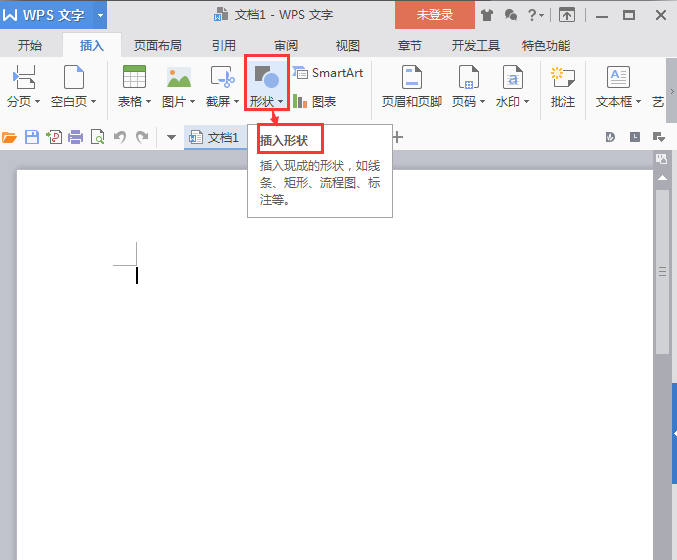Click in the document page area
Image resolution: width=677 pixels, height=560 pixels.
[x=335, y=365]
